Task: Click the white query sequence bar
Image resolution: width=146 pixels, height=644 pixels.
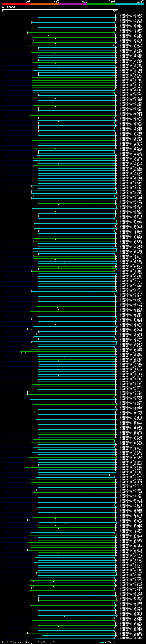Action: [60, 9]
